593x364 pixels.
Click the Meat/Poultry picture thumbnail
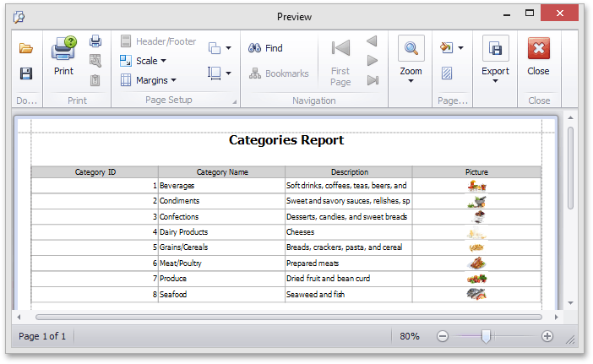476,263
